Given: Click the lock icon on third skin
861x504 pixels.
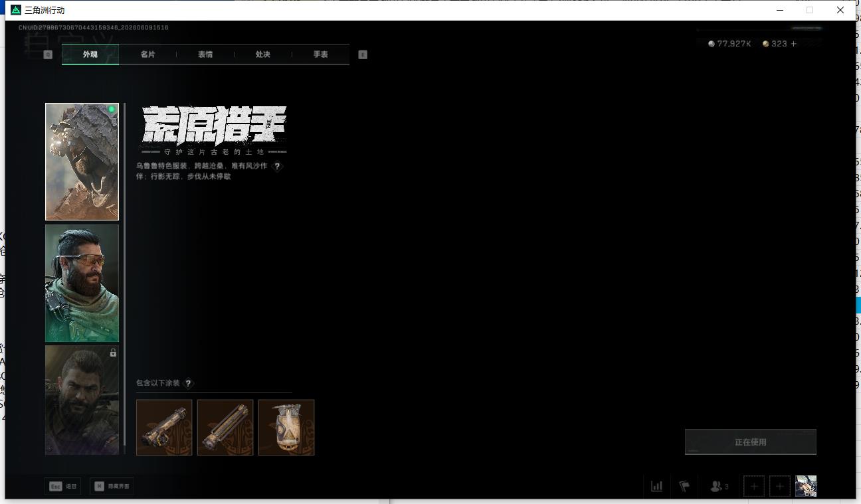Looking at the screenshot, I should click(x=113, y=353).
